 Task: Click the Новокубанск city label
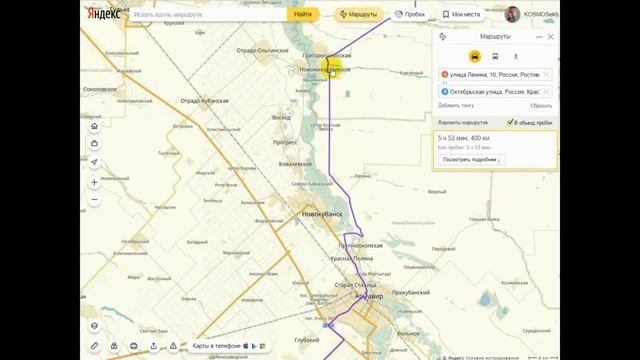click(x=322, y=214)
